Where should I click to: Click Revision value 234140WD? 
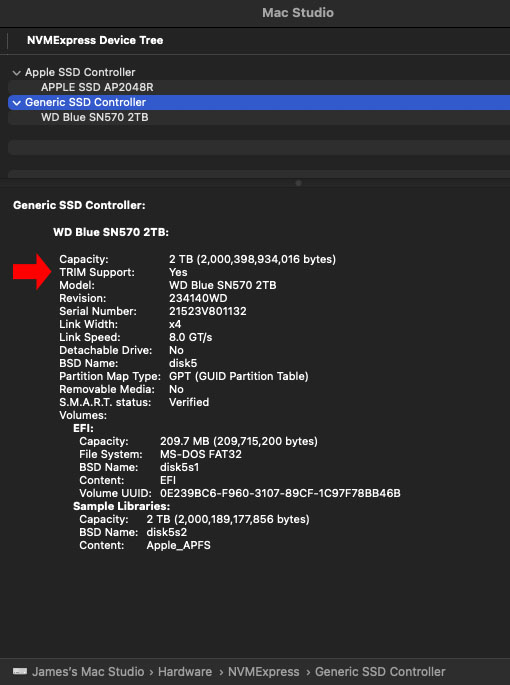pos(198,298)
